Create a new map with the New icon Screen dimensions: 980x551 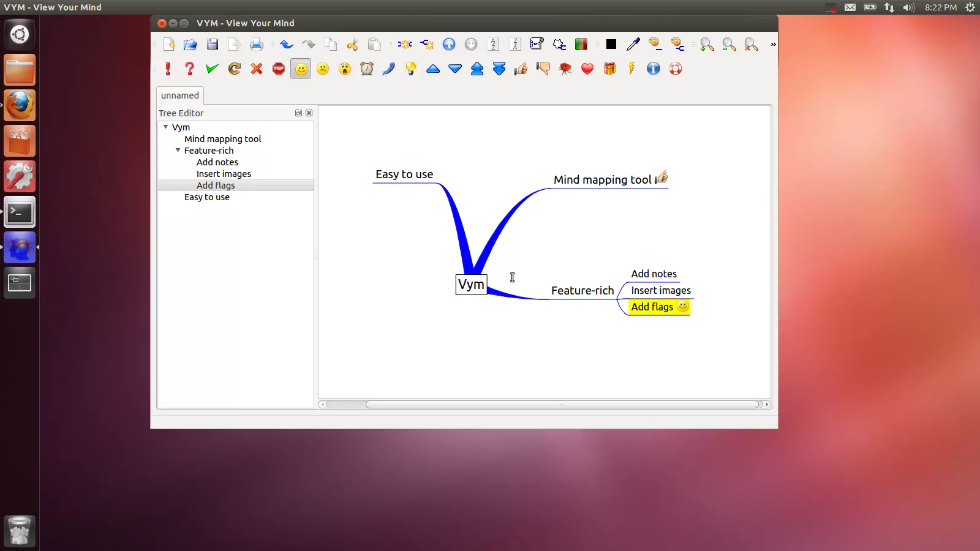click(168, 44)
